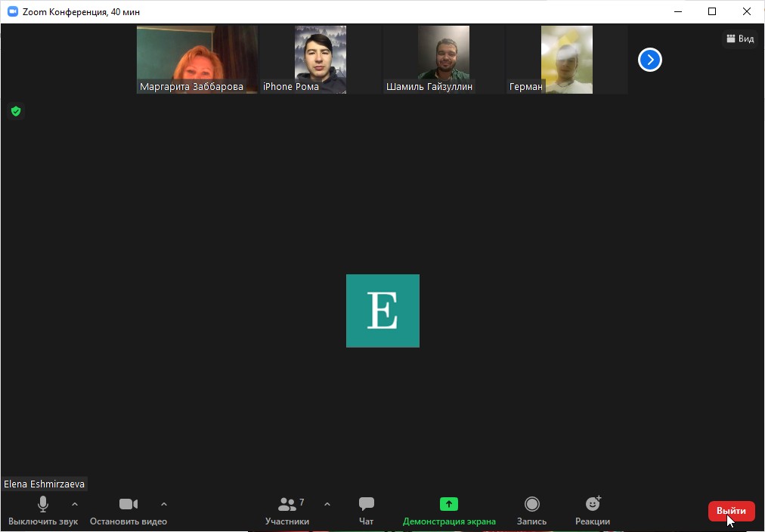This screenshot has width=765, height=532.
Task: Open the Участники participants panel
Action: click(287, 510)
